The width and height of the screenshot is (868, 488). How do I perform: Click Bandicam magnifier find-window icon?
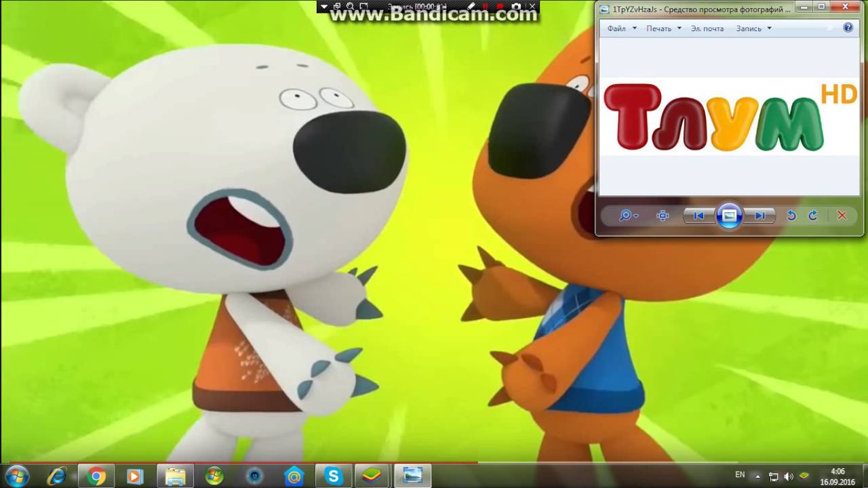[351, 7]
